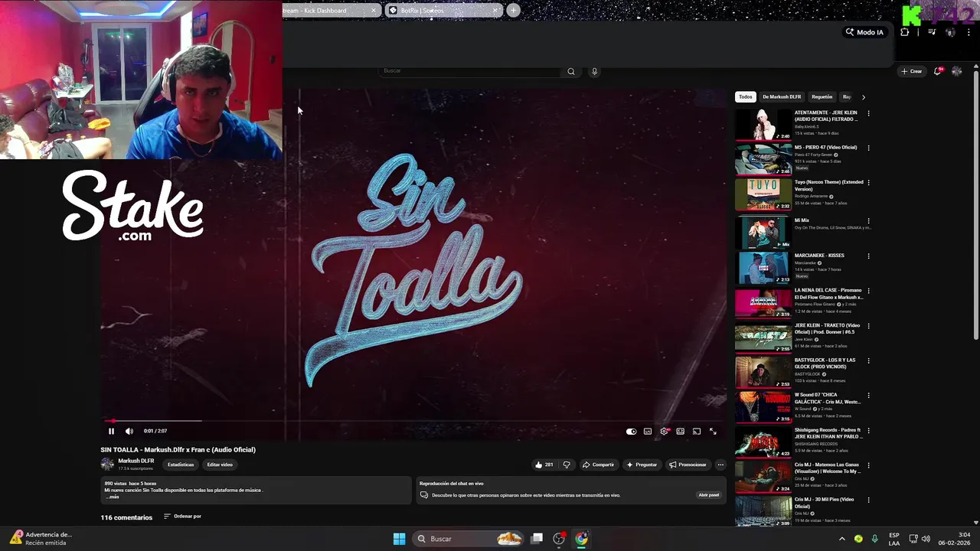Viewport: 980px width, 551px height.
Task: Open Estadísticas for this video
Action: (181, 465)
